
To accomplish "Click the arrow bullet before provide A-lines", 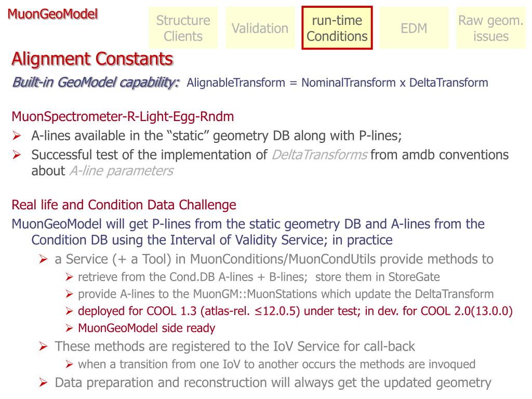I will (70, 294).
